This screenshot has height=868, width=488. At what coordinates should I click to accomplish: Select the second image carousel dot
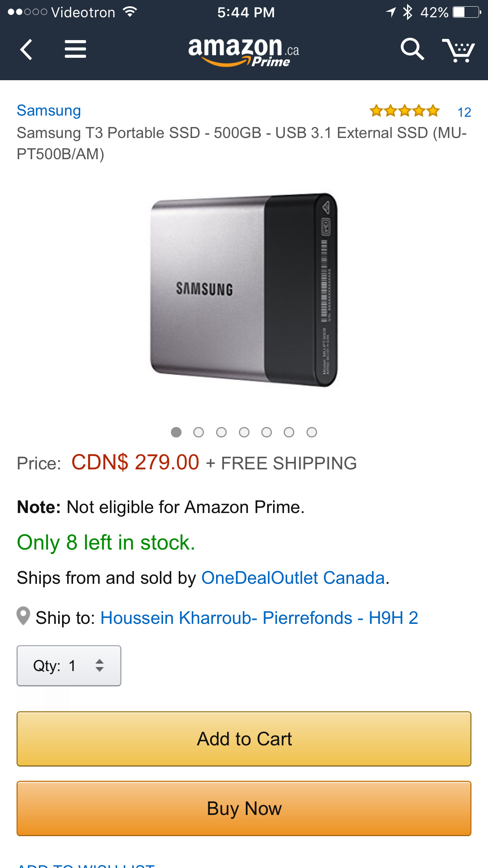tap(199, 432)
